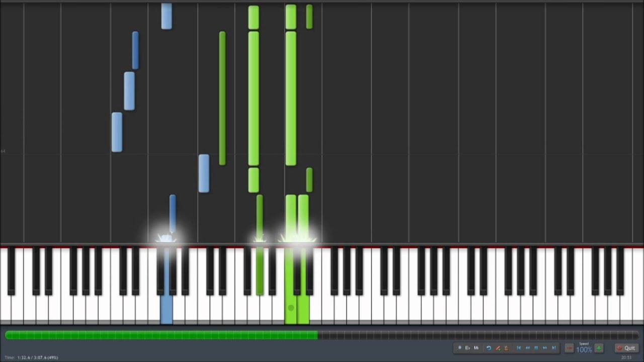
Task: Increase speed with green plus button
Action: click(x=599, y=348)
